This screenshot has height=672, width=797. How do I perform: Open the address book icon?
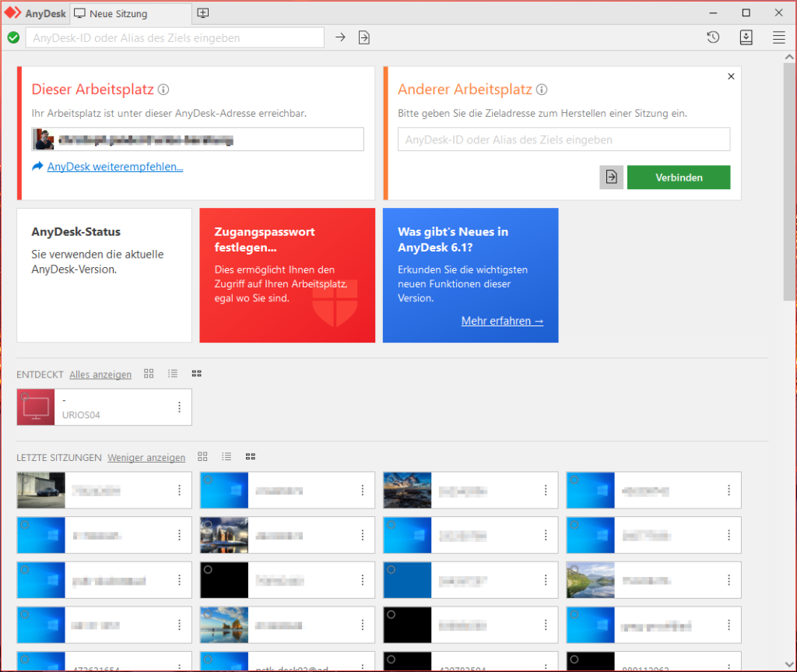click(x=746, y=37)
